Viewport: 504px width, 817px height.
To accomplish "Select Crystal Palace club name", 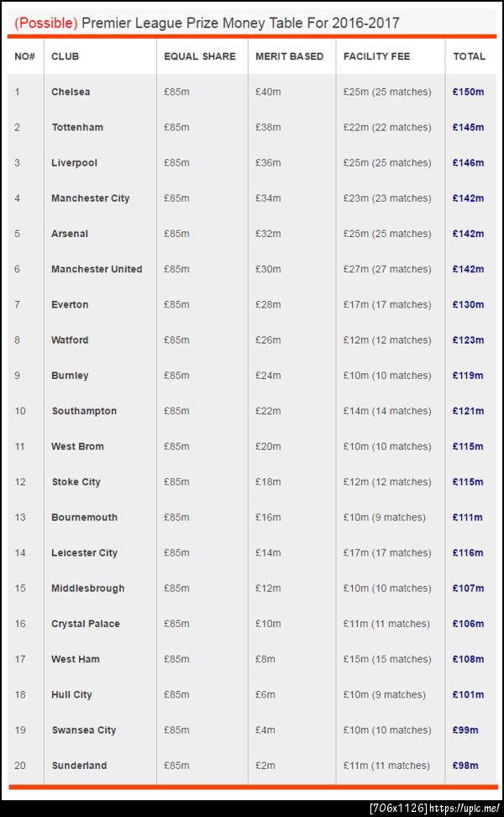I will tap(86, 624).
